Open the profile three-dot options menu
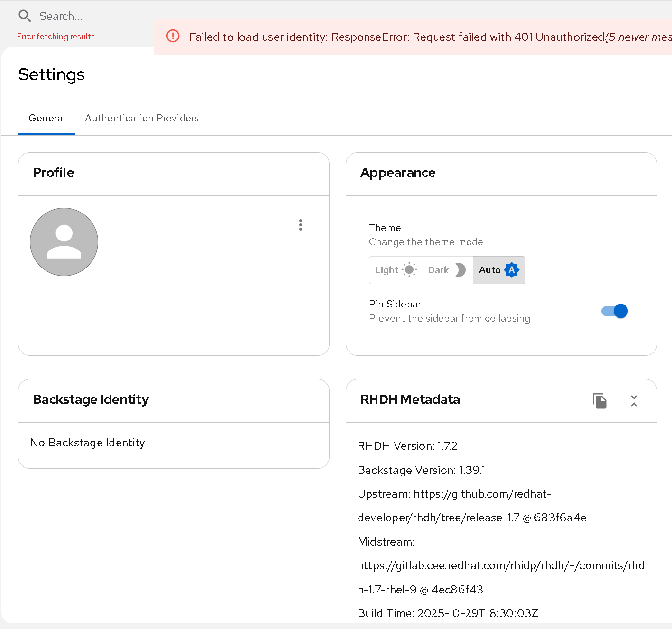 pyautogui.click(x=301, y=225)
